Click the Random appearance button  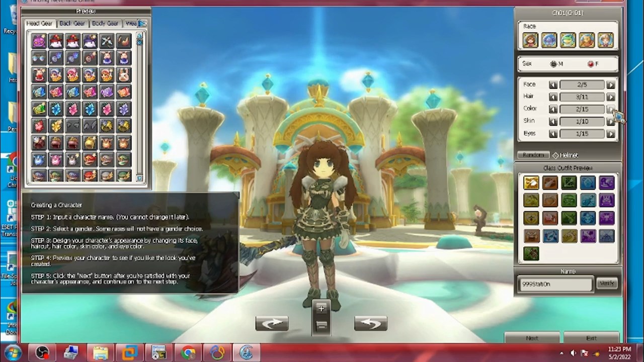[x=533, y=155]
